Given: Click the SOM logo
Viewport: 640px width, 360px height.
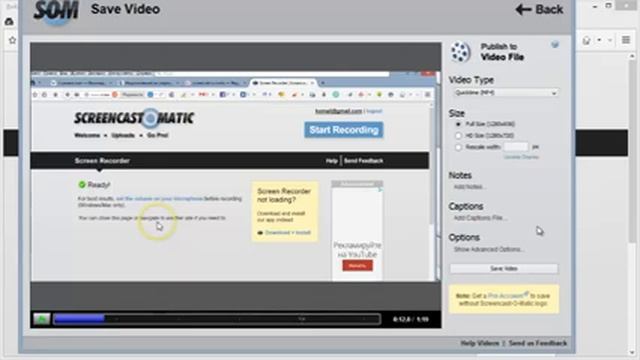Looking at the screenshot, I should coord(56,11).
